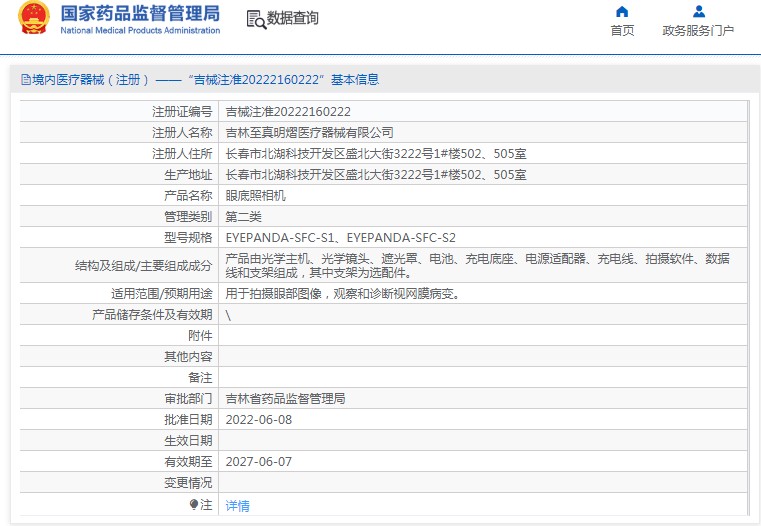Click the national emblem logo
This screenshot has height=526, width=761.
click(34, 18)
